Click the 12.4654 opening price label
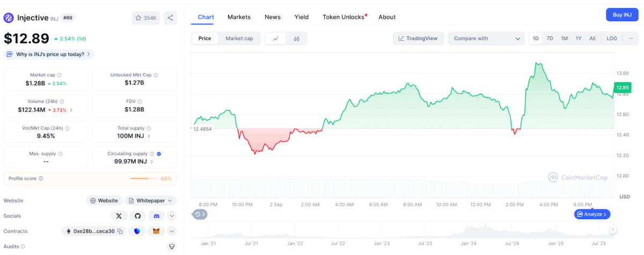This screenshot has height=255, width=644. [202, 129]
